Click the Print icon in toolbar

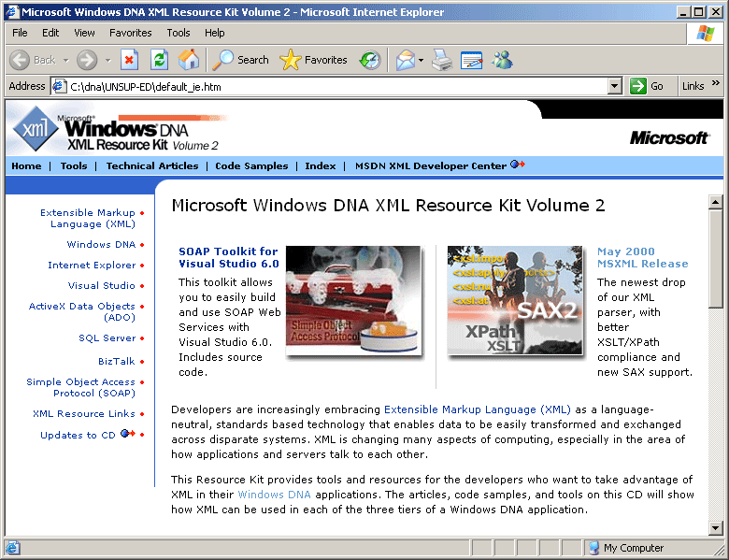click(442, 60)
